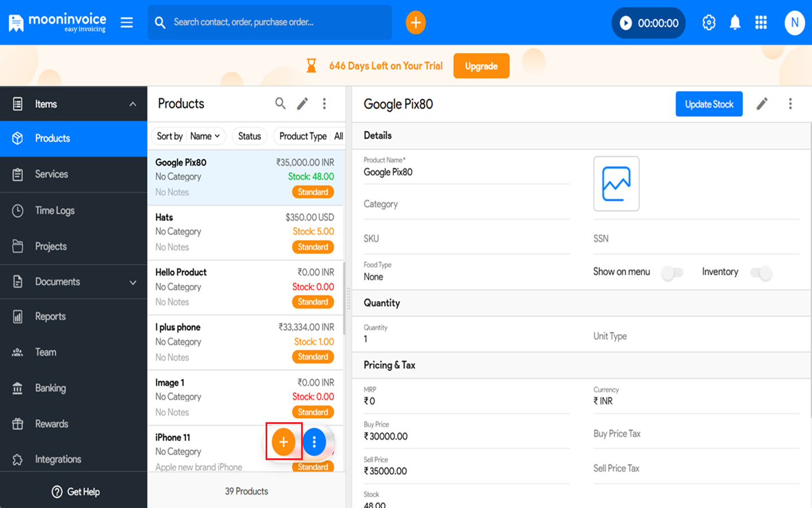Select the iPhone 11 product row
Viewport: 812px width, 508px height.
click(245, 449)
